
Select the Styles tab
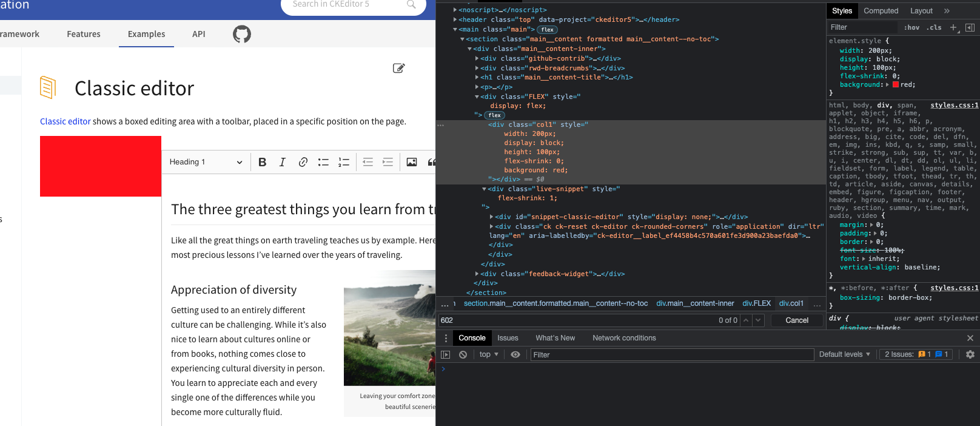(x=842, y=11)
